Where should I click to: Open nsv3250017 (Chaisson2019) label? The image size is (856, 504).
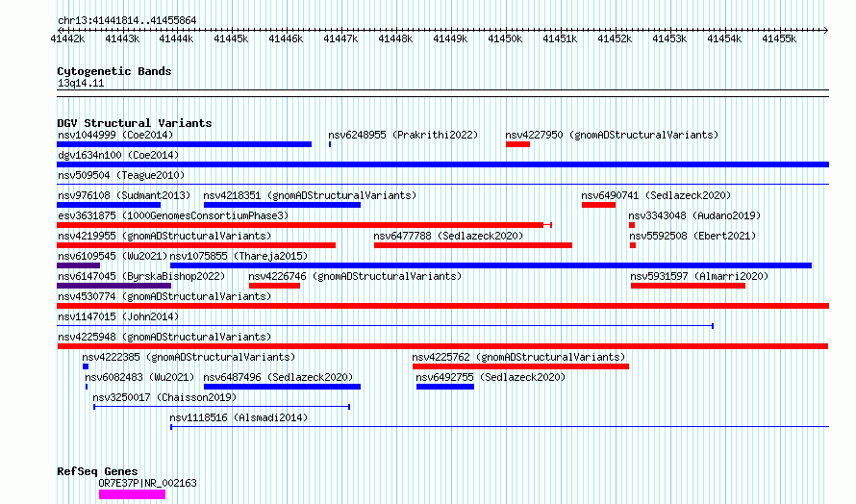tap(164, 397)
